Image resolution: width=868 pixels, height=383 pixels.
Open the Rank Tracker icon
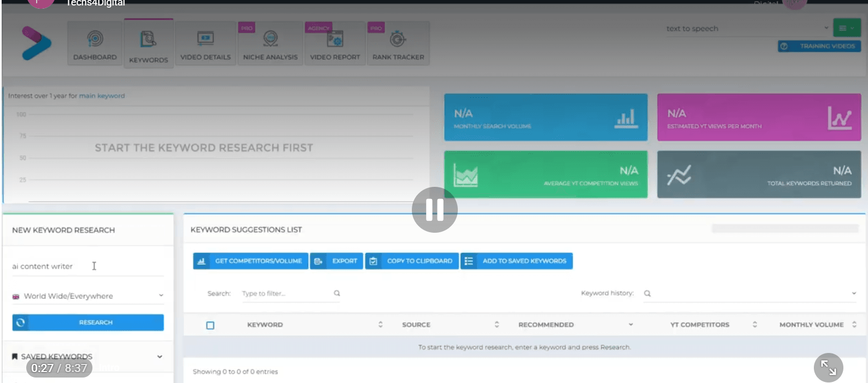[x=398, y=39]
